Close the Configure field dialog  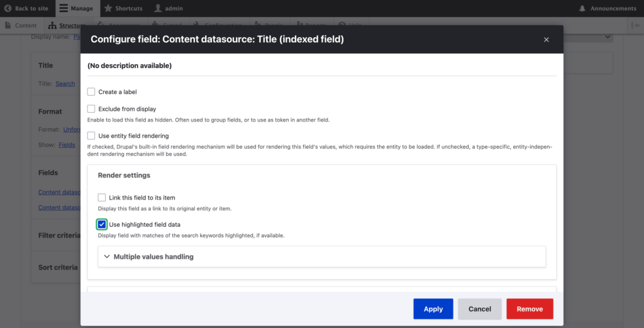(x=546, y=40)
